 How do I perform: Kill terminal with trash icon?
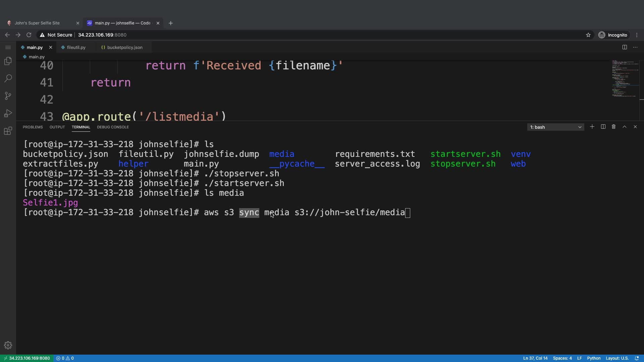613,127
